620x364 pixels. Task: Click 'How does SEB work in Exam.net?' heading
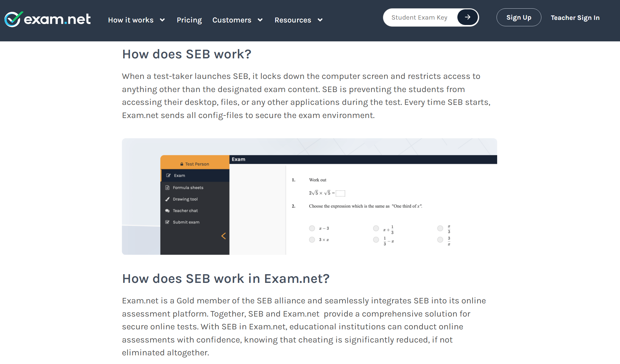[226, 279]
